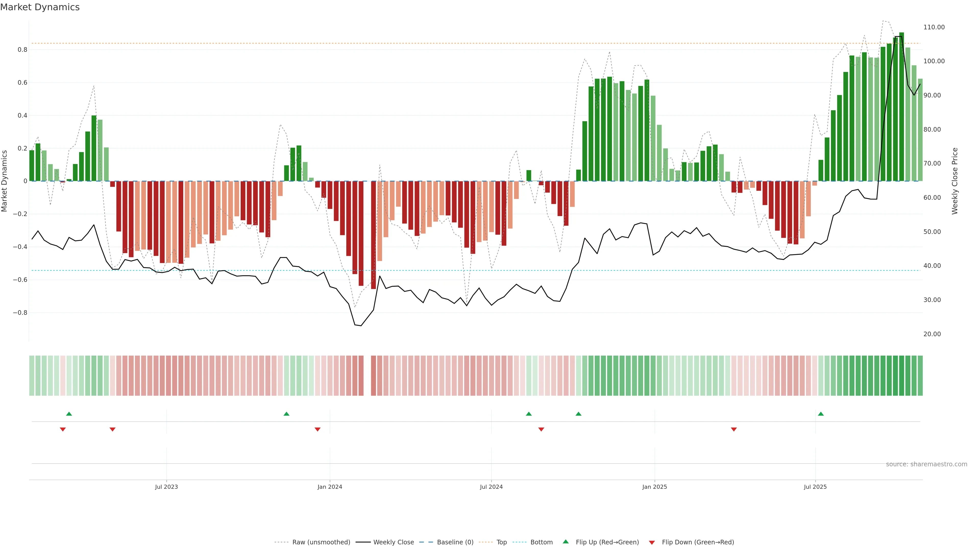Viewport: 980px width, 551px height.
Task: Click red flip-down marker before Jan 2024
Action: pyautogui.click(x=317, y=429)
